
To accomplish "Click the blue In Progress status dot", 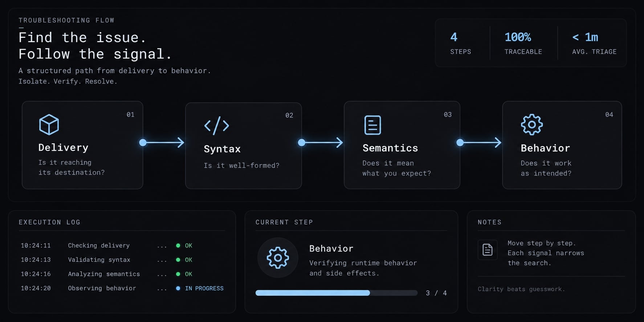I will click(178, 288).
